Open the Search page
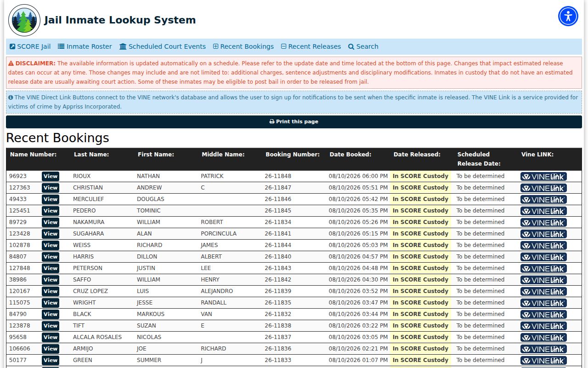Image resolution: width=588 pixels, height=368 pixels. pyautogui.click(x=363, y=46)
